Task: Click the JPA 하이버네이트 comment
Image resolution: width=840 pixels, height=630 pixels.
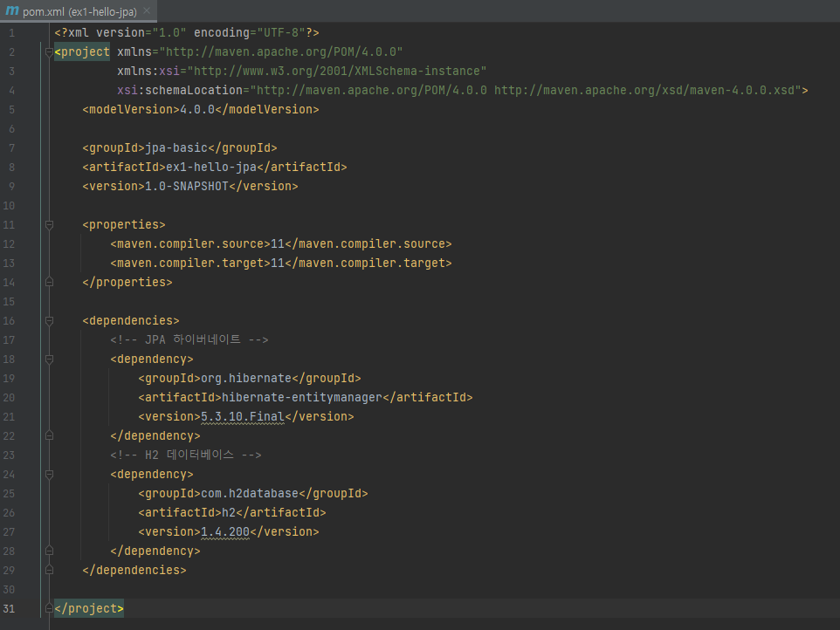Action: [x=189, y=340]
